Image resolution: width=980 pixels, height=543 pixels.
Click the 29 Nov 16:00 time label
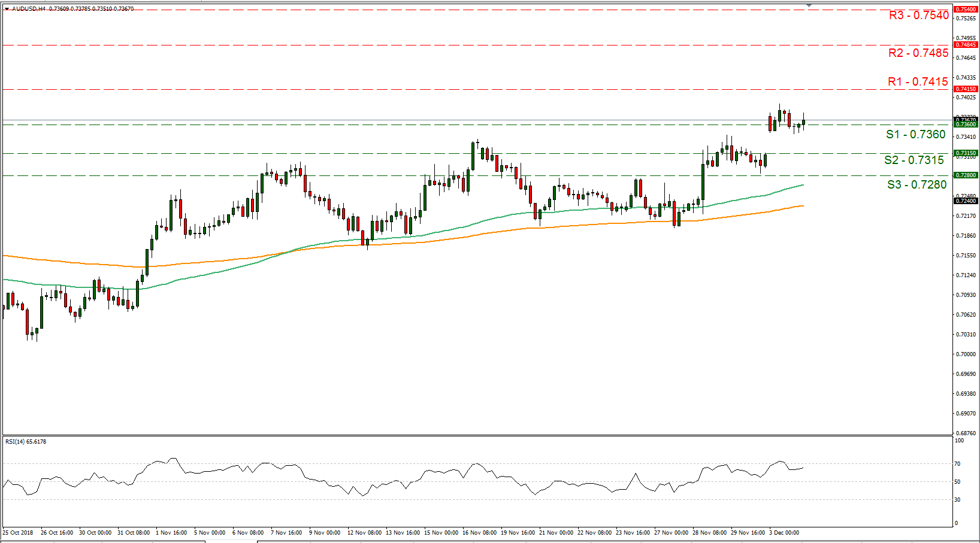(x=748, y=533)
